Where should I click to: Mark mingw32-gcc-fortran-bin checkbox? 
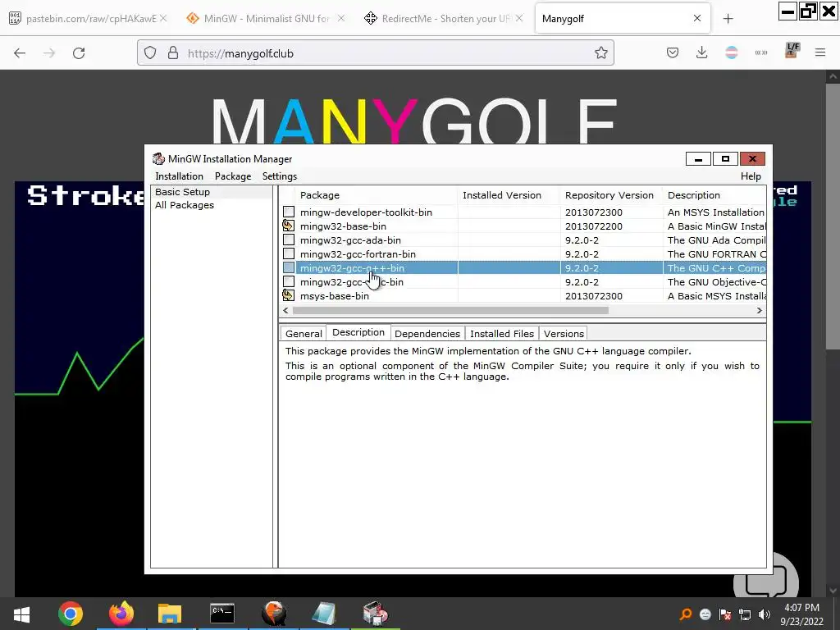coord(289,254)
